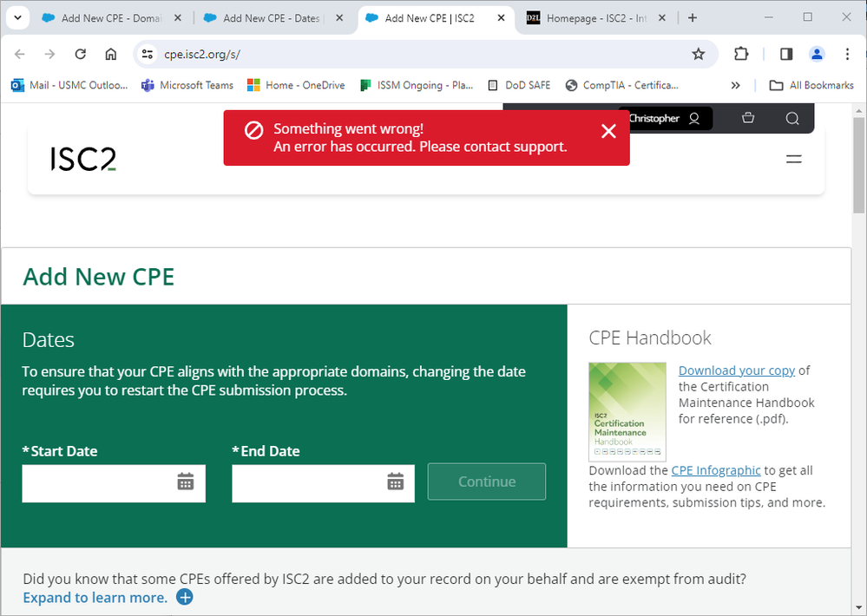
Task: Open the End Date calendar picker
Action: coord(396,482)
